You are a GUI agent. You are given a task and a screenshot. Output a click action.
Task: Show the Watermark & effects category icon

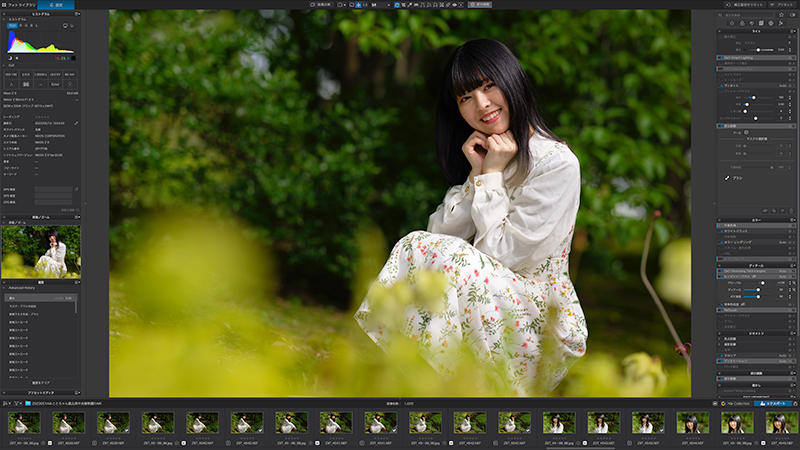coord(781,23)
